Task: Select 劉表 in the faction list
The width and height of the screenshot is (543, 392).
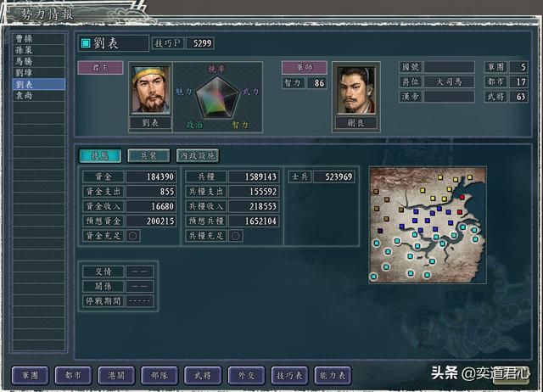Action: coord(38,84)
